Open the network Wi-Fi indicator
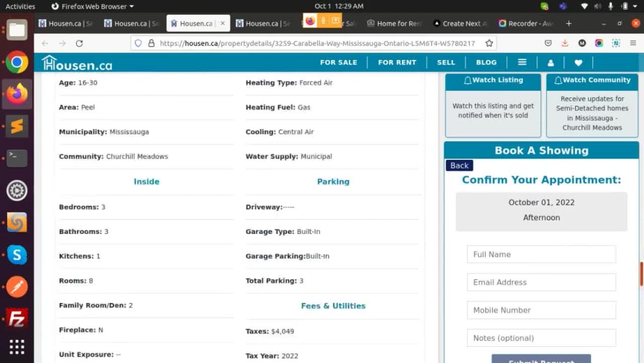 tap(584, 6)
